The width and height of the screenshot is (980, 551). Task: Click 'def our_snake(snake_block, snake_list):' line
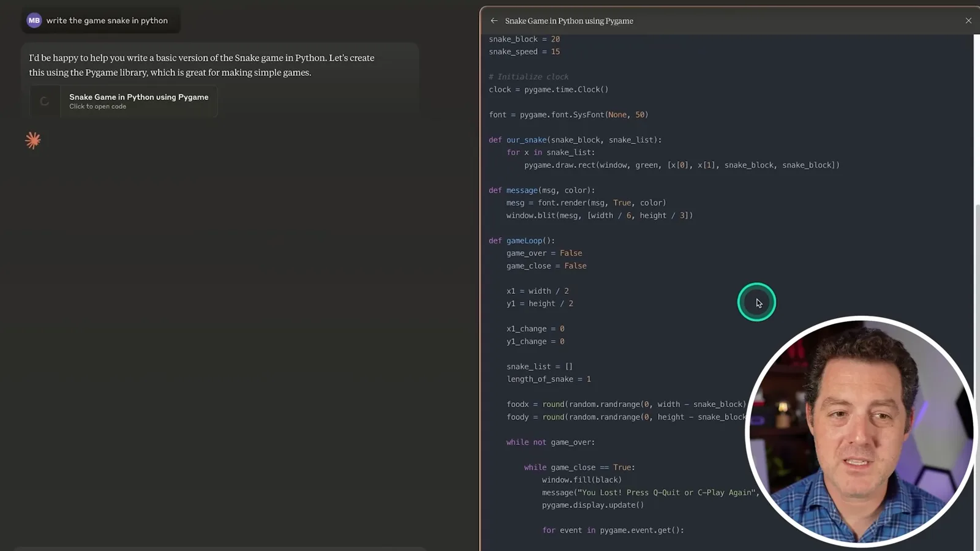[575, 140]
